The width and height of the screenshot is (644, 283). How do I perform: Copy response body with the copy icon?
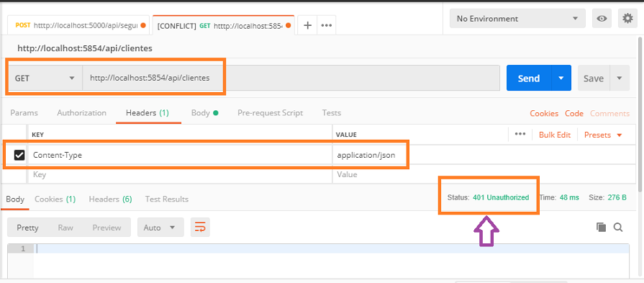[x=601, y=227]
